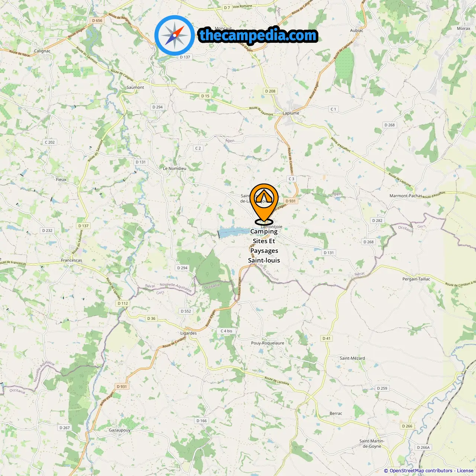
Task: Click the orange camping tent map marker
Action: (264, 204)
